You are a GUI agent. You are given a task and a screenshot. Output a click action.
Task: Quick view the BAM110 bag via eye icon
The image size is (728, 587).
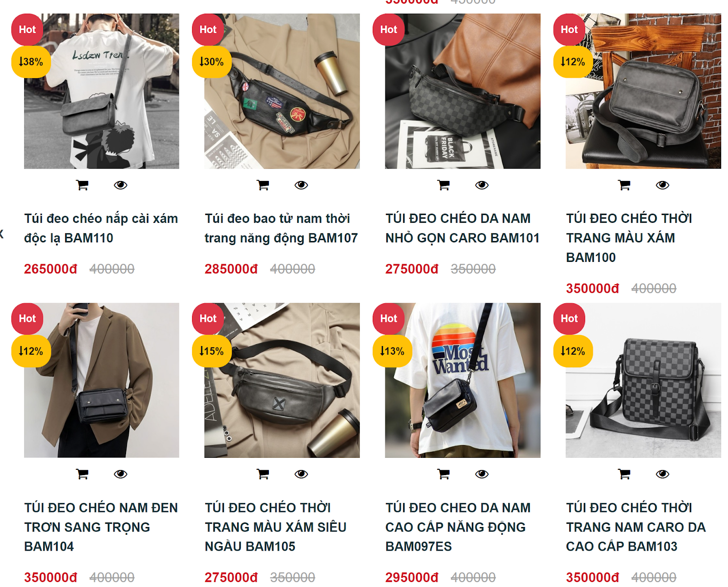click(x=121, y=185)
